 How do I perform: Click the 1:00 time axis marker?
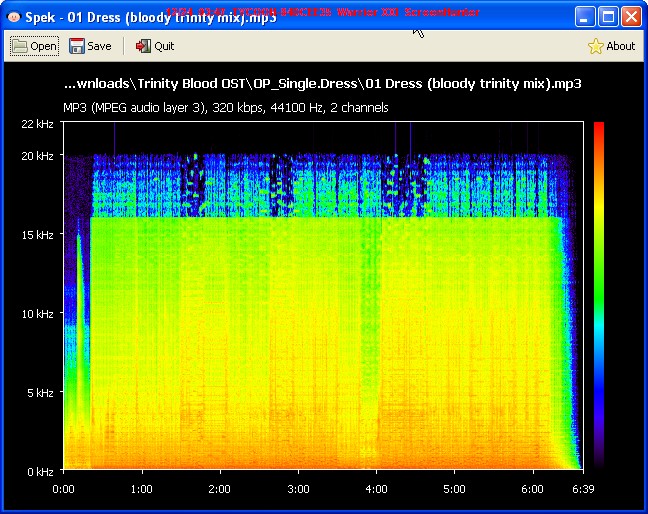(141, 489)
